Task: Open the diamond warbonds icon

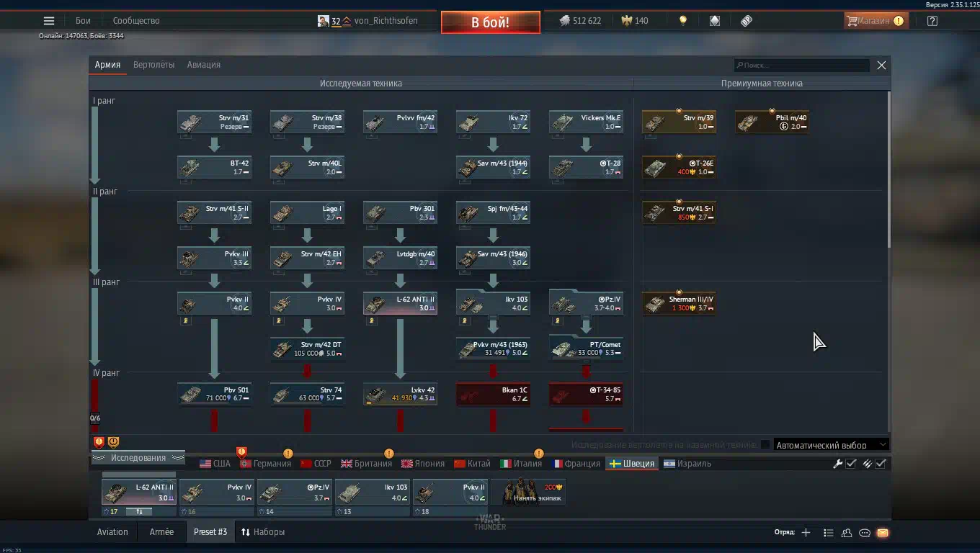Action: (x=715, y=21)
